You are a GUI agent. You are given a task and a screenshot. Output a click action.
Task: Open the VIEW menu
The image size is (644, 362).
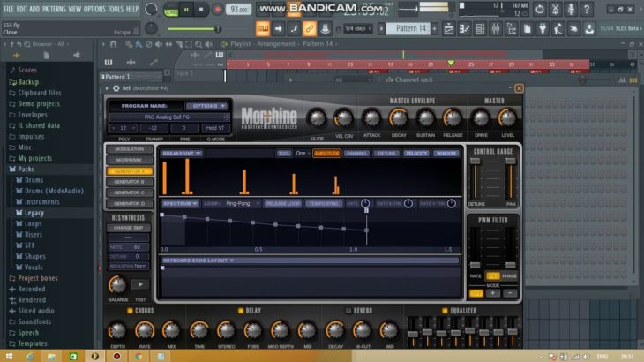pyautogui.click(x=74, y=9)
